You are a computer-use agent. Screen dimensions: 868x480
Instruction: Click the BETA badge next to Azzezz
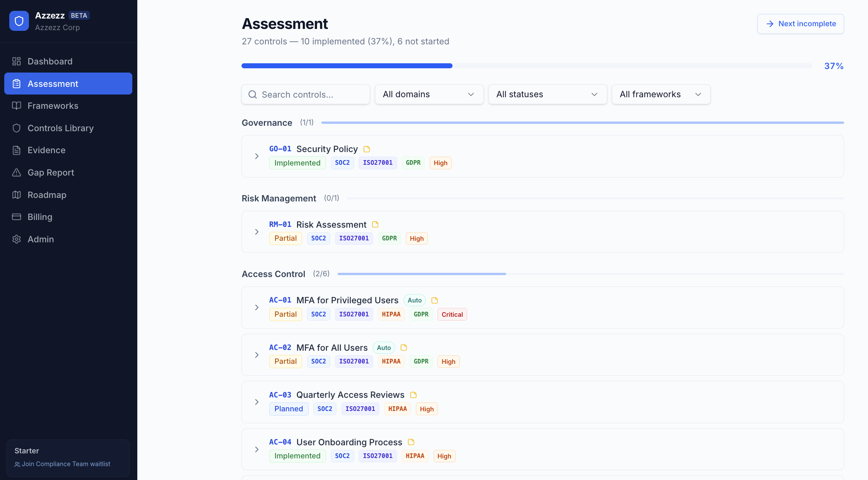coord(79,15)
